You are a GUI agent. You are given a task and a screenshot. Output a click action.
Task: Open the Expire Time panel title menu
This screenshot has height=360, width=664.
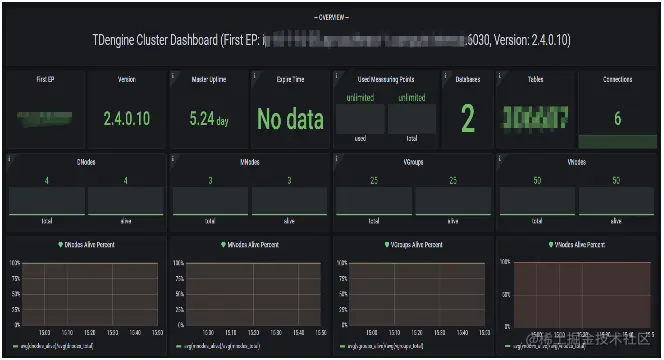click(290, 79)
